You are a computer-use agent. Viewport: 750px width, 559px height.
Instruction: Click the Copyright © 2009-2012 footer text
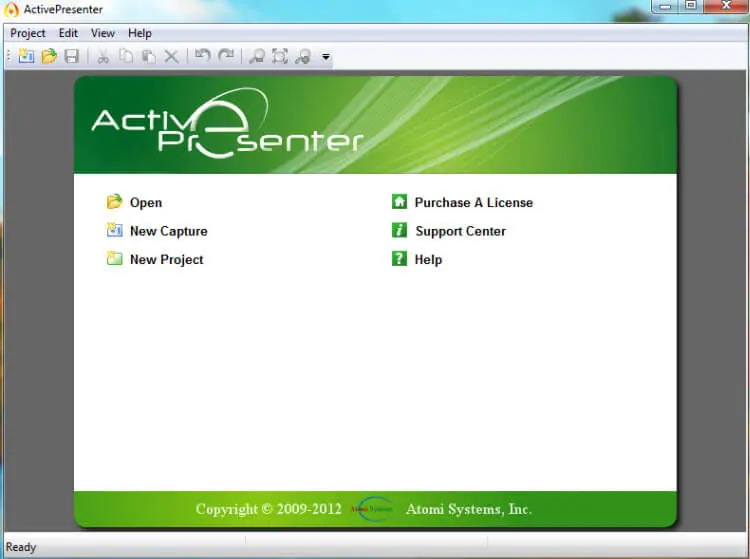(269, 509)
